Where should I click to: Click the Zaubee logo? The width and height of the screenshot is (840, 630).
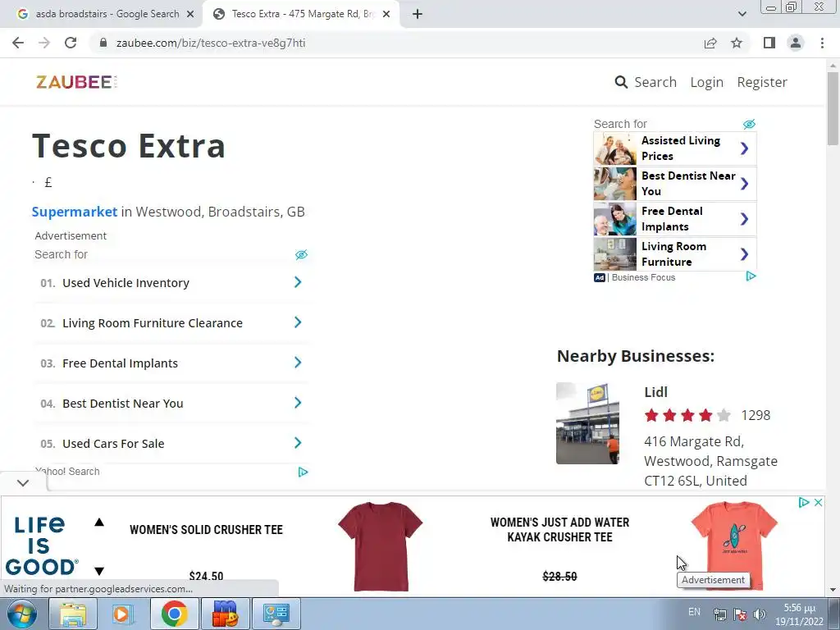coord(76,82)
